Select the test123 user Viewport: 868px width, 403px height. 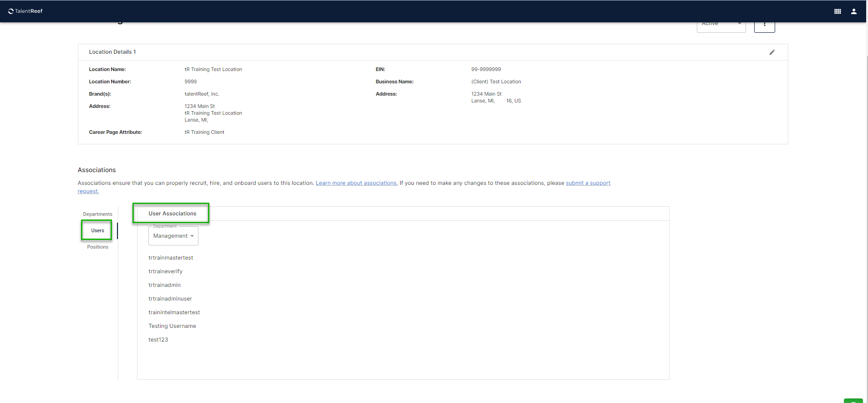tap(158, 340)
